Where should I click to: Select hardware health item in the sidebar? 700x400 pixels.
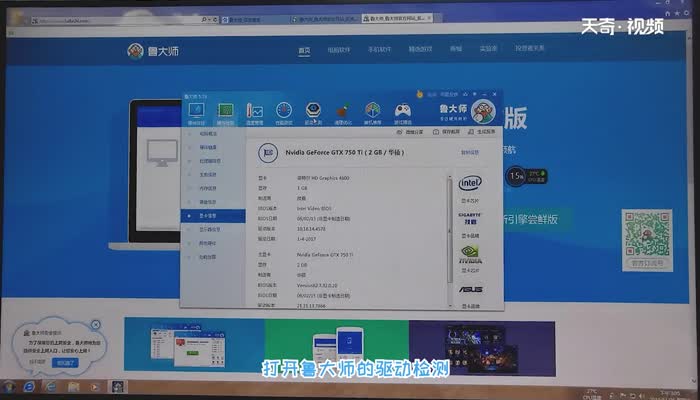click(208, 147)
